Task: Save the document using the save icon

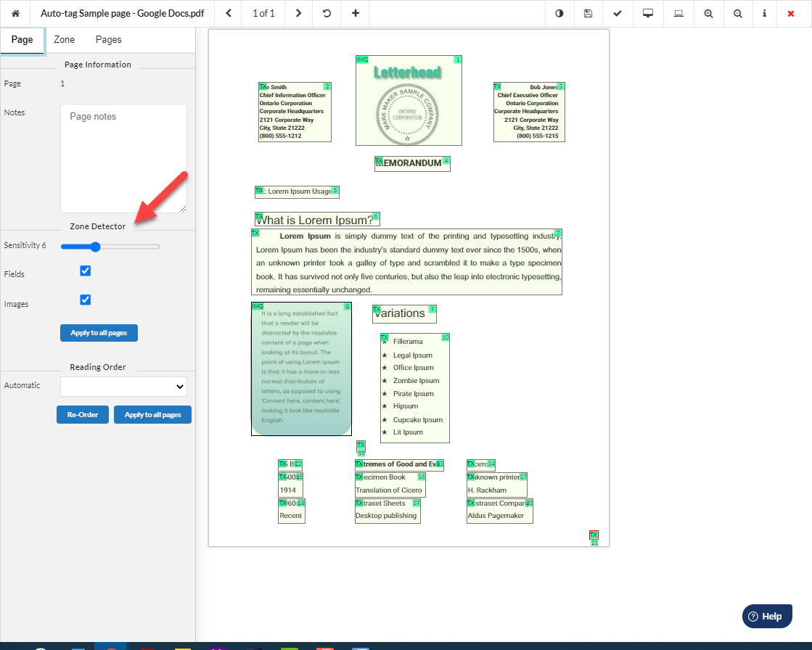Action: (589, 13)
